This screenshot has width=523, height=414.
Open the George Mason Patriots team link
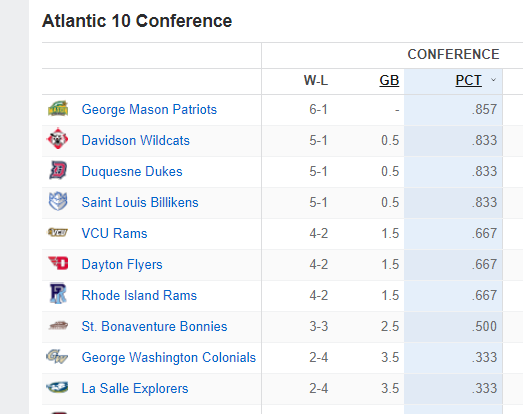(x=149, y=109)
